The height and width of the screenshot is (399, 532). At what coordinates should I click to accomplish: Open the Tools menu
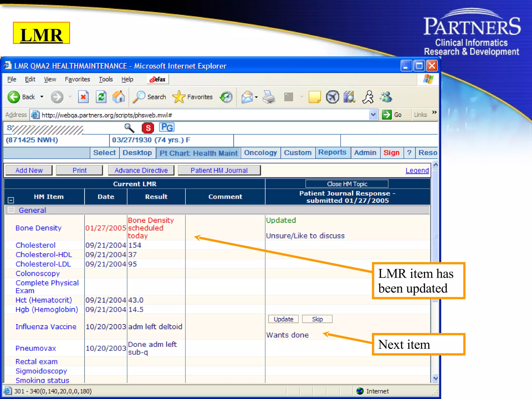[106, 79]
